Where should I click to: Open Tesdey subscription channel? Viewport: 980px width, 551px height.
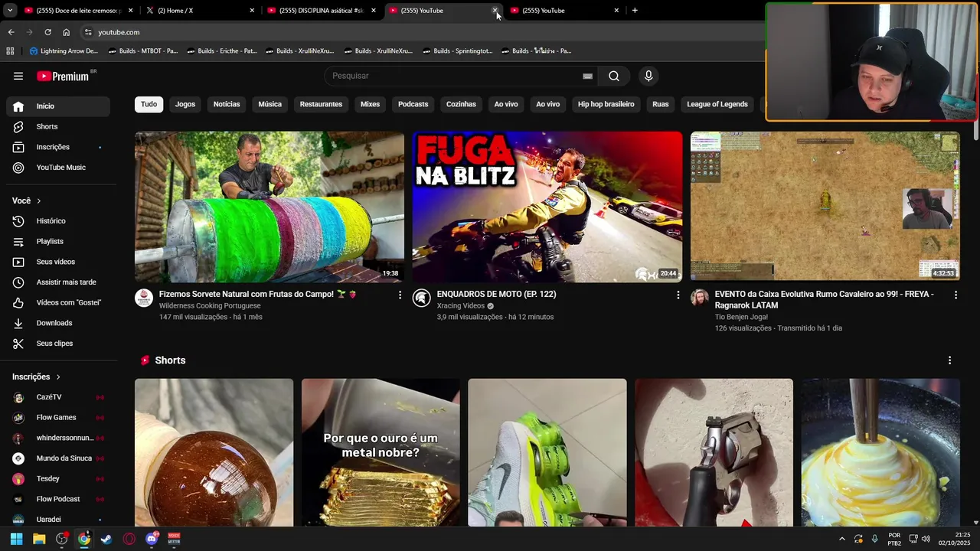[x=58, y=479]
